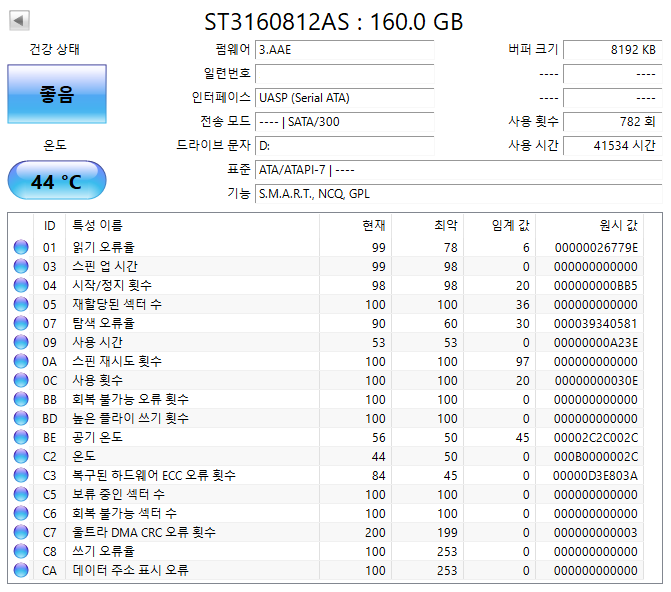Viewport: 671px width, 592px height.
Task: Click the status orb for 보류 중인 섹터 수
Action: pos(21,495)
